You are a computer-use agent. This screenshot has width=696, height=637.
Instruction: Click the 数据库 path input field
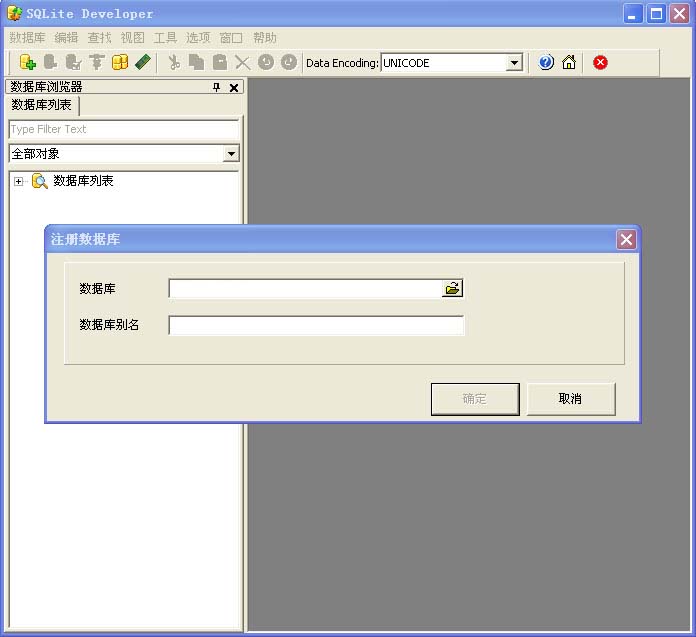click(305, 288)
